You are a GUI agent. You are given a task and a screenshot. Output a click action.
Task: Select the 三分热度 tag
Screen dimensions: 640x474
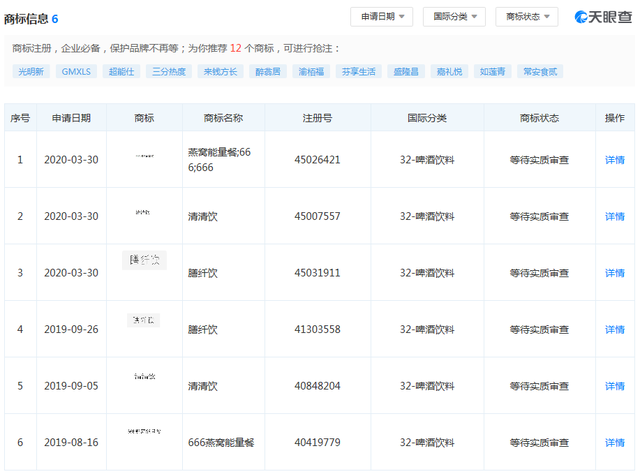(x=168, y=71)
